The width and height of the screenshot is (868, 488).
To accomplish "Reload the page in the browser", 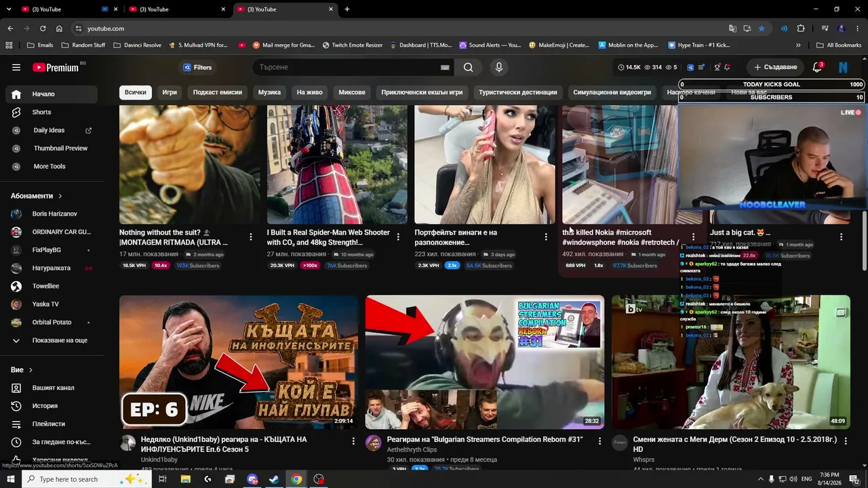I will pyautogui.click(x=43, y=28).
